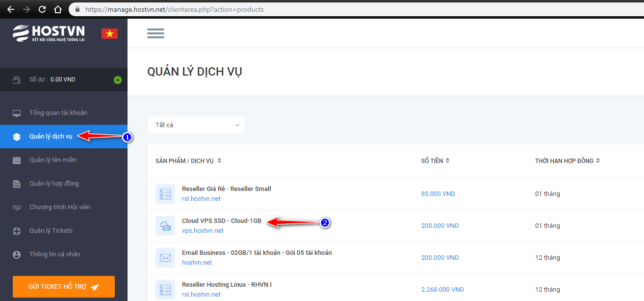Sort by Số tiền column
Screen dimensions: 644x301
pos(435,161)
